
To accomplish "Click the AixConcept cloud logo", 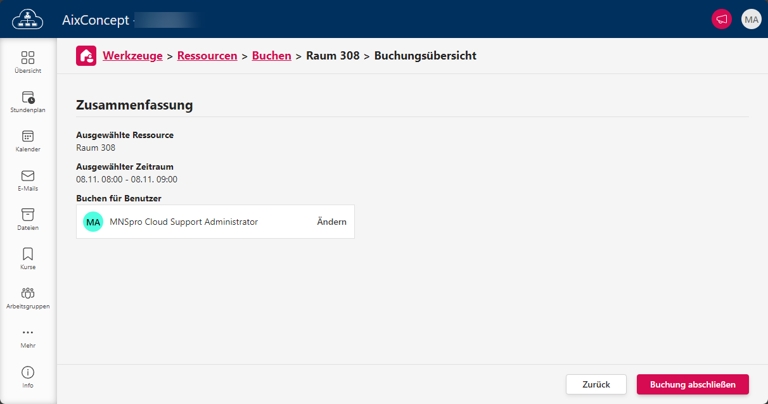I will (x=28, y=19).
